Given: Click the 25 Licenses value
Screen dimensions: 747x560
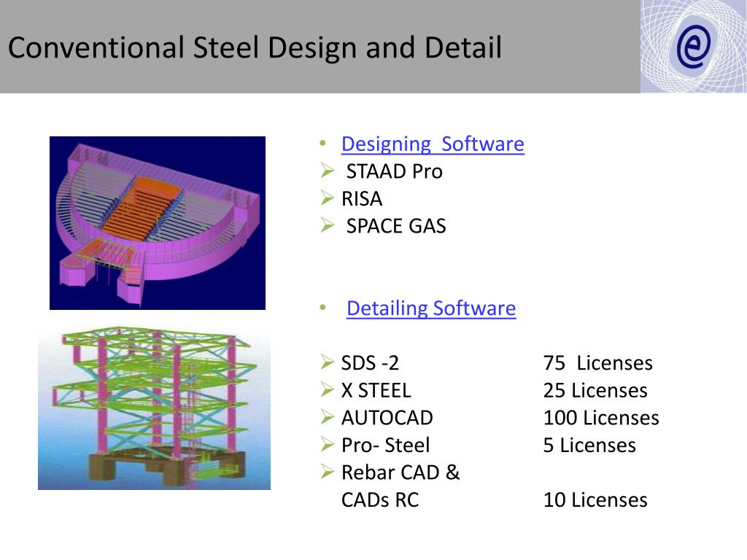Looking at the screenshot, I should [595, 391].
